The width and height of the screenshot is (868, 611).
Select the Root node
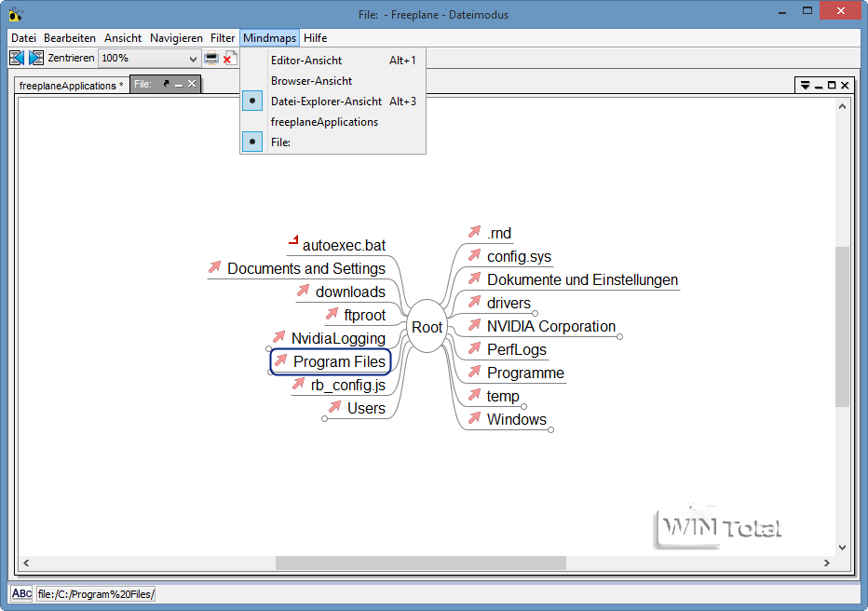[427, 327]
